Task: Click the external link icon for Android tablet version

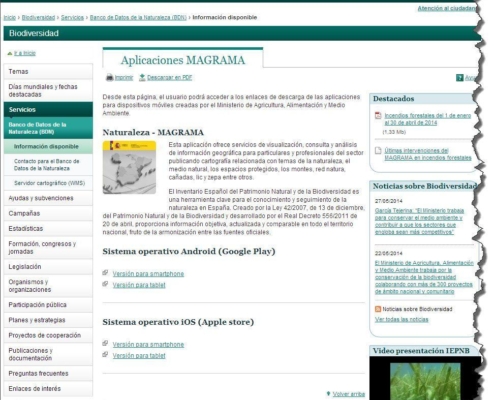Action: pyautogui.click(x=105, y=284)
